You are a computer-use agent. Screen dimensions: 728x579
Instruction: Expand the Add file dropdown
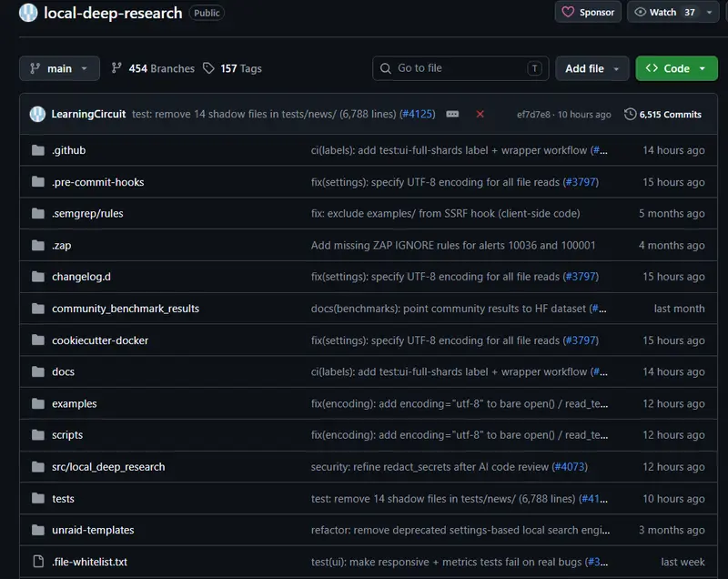[592, 68]
